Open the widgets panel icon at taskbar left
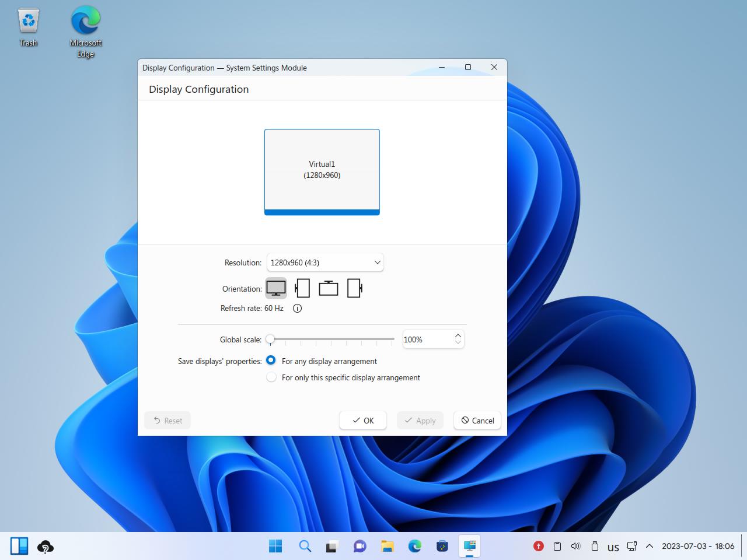Screen dimensions: 747x560 pos(19,546)
